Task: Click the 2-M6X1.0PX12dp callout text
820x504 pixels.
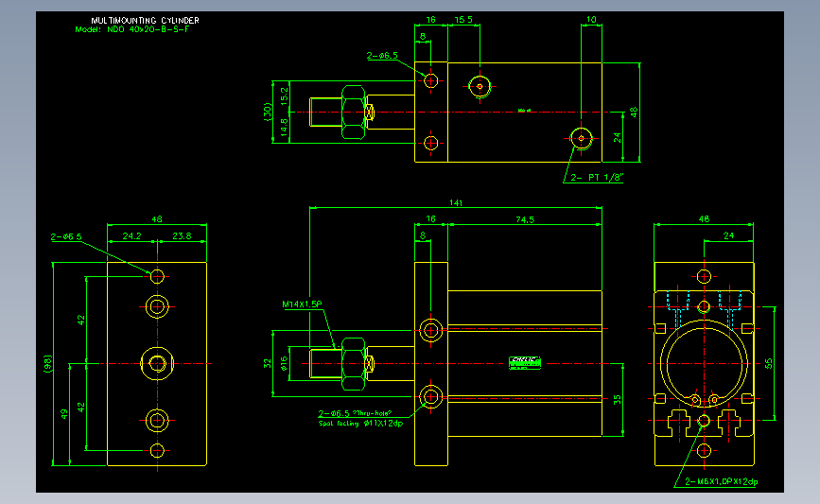Action: point(721,481)
